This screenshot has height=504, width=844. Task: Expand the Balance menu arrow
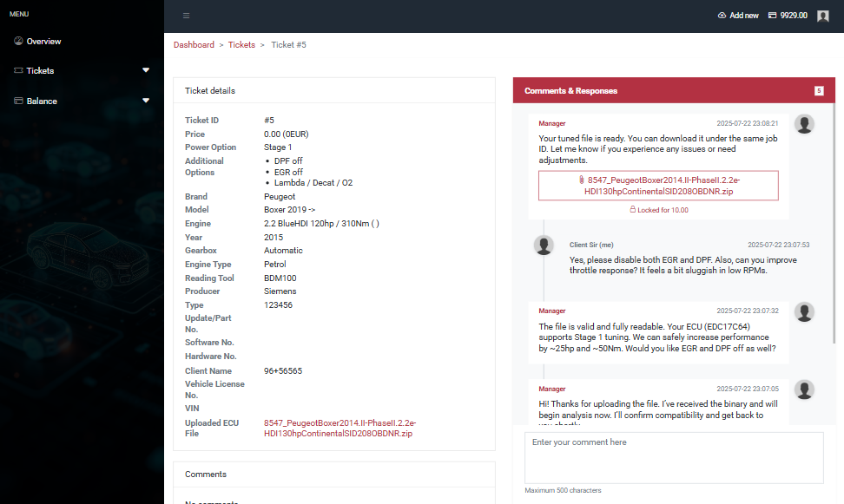click(x=146, y=101)
